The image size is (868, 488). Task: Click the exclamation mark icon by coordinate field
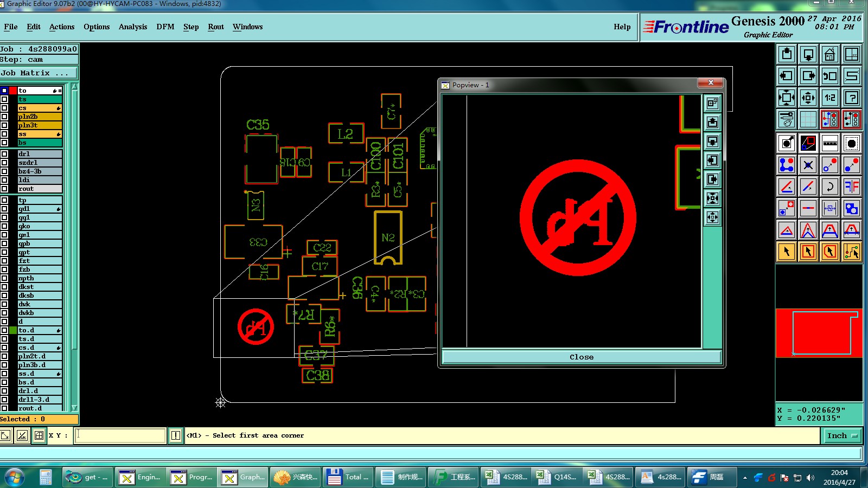point(176,435)
